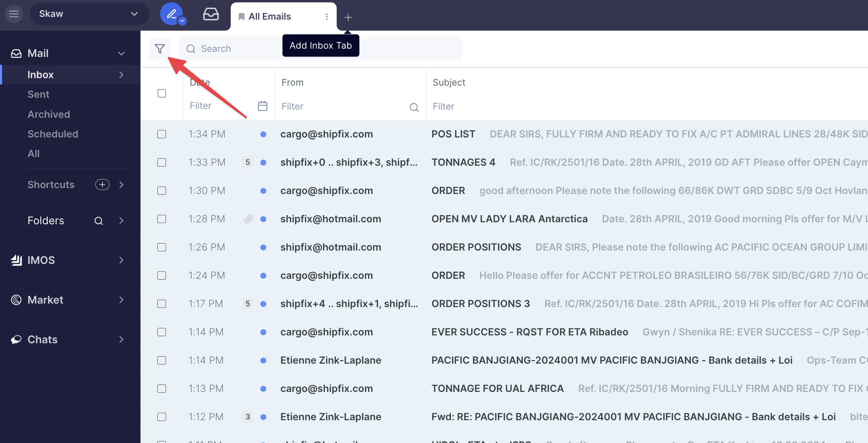The image size is (868, 443).
Task: Add a new inbox tab
Action: click(348, 17)
